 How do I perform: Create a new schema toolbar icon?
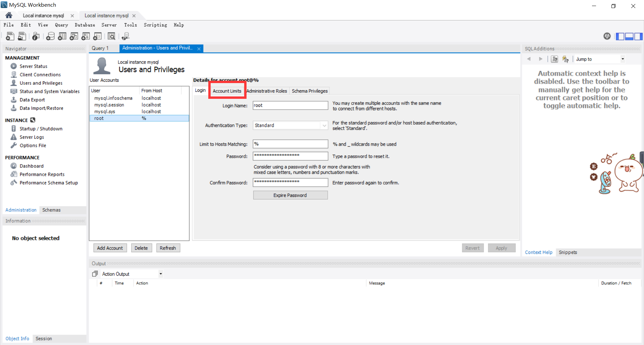coord(50,36)
